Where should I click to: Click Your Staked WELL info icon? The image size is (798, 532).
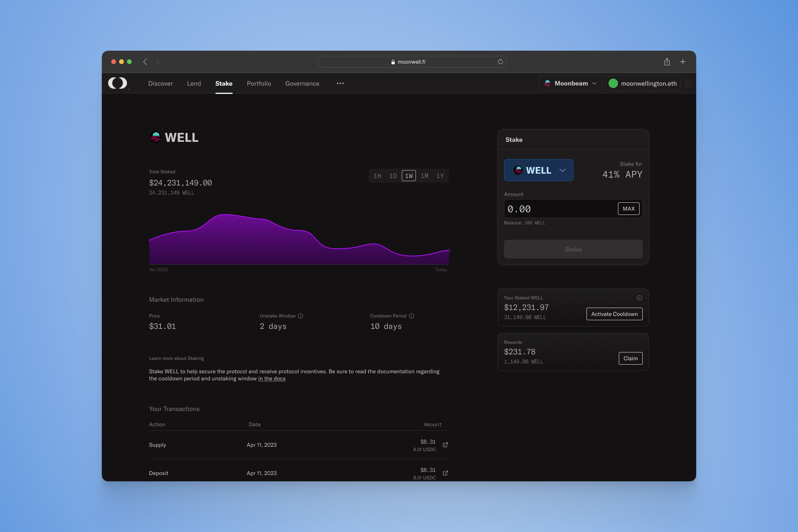coord(639,298)
